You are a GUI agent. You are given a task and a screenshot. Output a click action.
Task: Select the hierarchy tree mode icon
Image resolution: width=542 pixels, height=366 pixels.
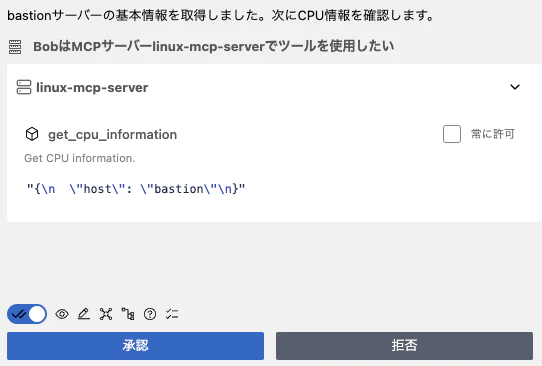(x=128, y=314)
